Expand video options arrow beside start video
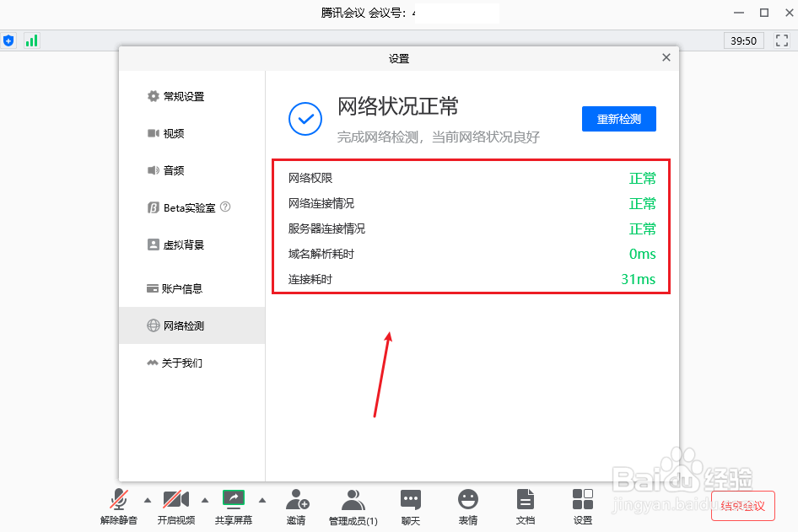Viewport: 798px width, 532px height. point(205,501)
